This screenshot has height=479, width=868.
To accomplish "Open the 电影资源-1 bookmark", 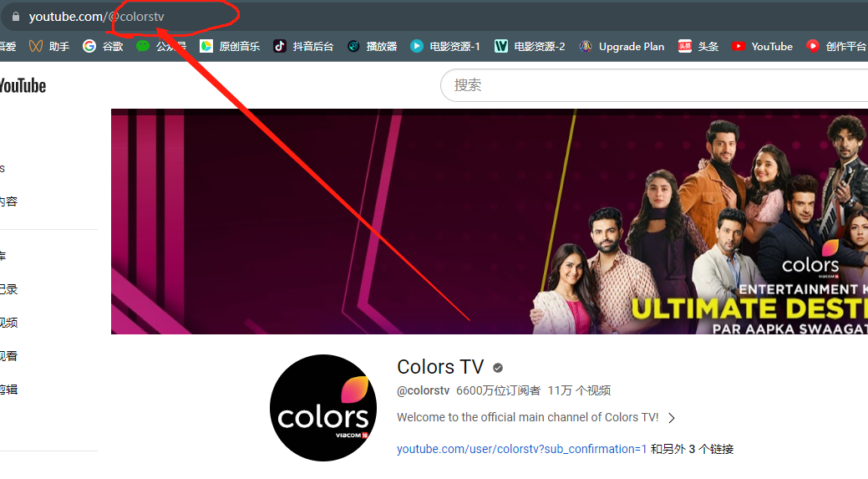I will click(445, 47).
